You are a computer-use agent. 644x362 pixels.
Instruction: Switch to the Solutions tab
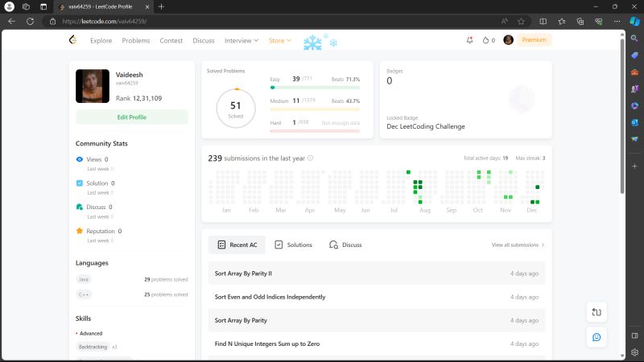click(x=293, y=245)
